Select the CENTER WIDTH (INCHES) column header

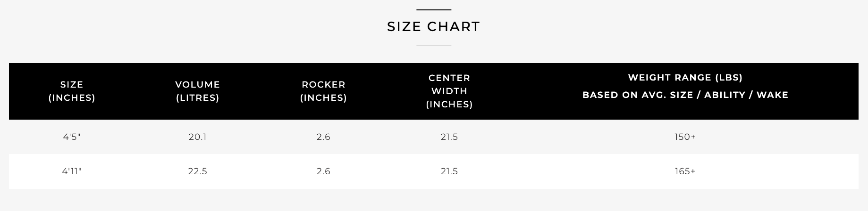449,91
